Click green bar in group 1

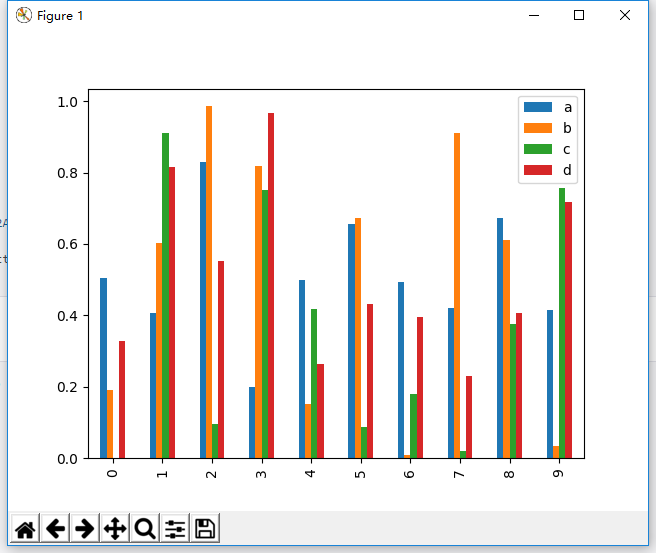(x=165, y=295)
